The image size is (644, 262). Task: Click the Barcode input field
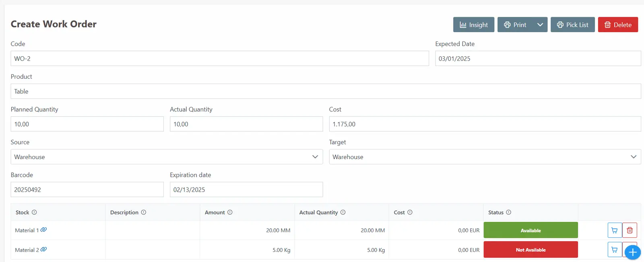[87, 189]
